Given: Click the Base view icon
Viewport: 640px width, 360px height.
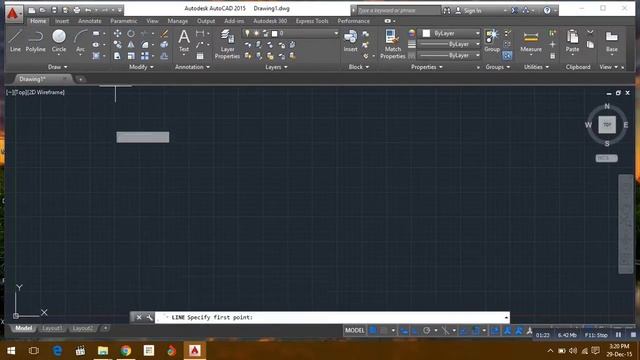Looking at the screenshot, I should click(611, 41).
